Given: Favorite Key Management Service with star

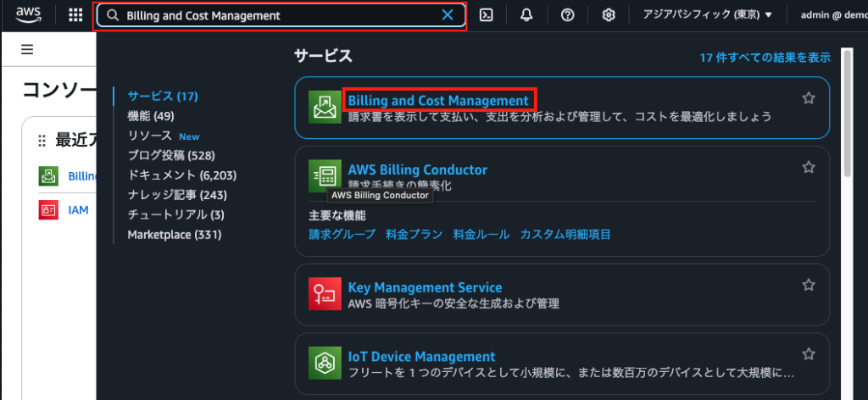Looking at the screenshot, I should [x=809, y=285].
